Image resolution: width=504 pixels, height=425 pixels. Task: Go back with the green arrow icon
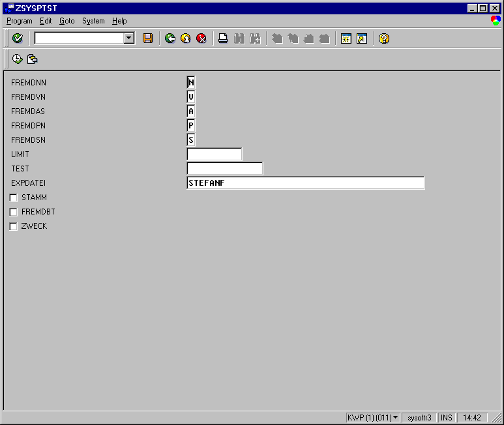170,38
